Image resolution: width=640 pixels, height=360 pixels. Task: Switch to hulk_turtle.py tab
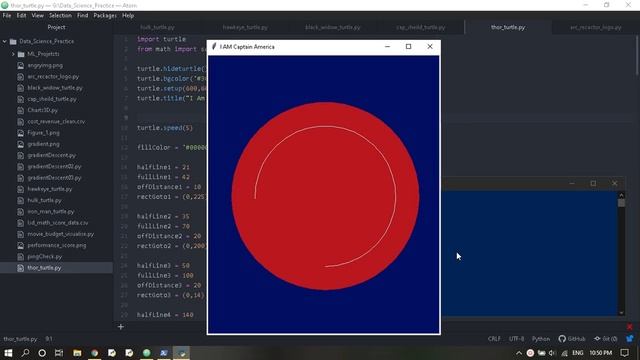point(157,27)
